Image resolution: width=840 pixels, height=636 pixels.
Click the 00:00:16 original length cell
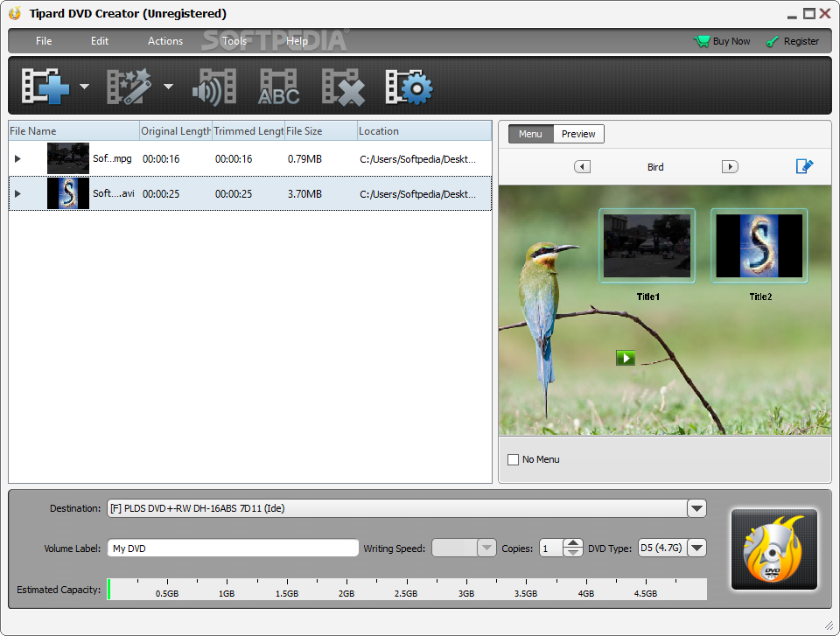point(161,159)
